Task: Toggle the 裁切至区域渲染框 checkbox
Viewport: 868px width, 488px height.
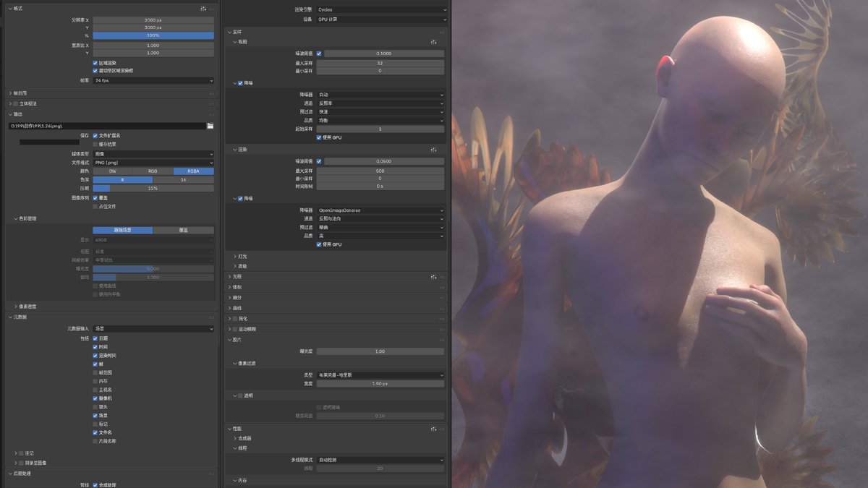Action: point(95,71)
